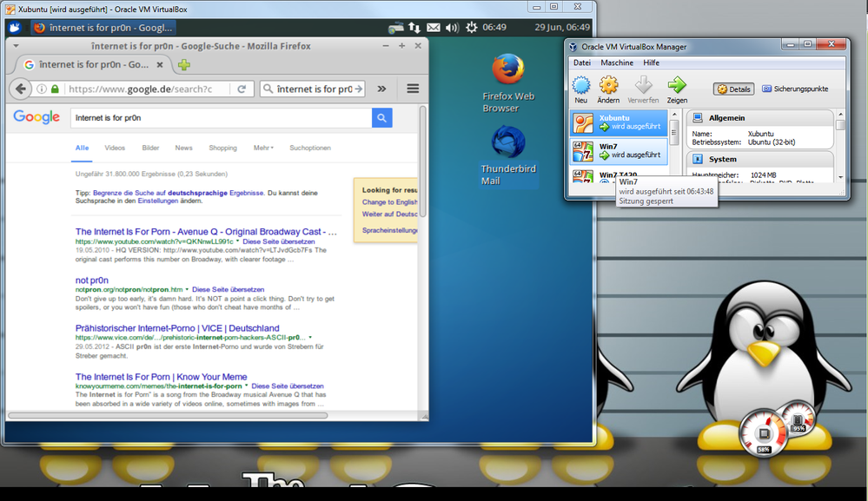The width and height of the screenshot is (868, 501).
Task: Click the volume speaker icon in Xubuntu panel
Action: [452, 27]
